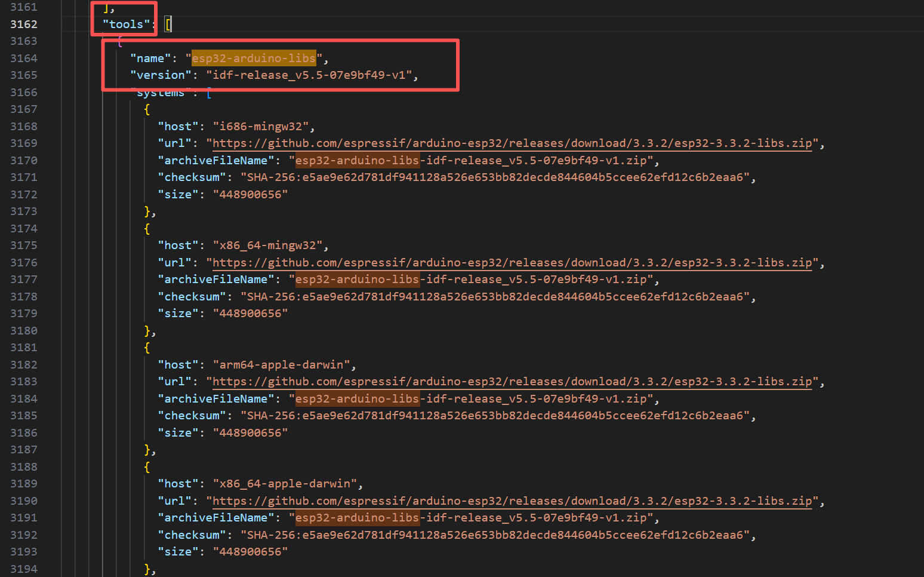The width and height of the screenshot is (924, 577).
Task: Click the opening brace on line 3167
Action: [147, 109]
